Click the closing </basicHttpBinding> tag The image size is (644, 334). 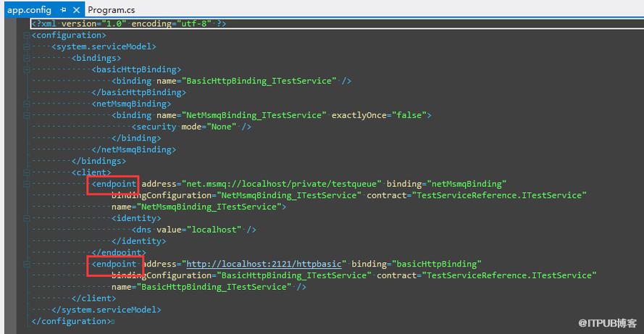(139, 93)
